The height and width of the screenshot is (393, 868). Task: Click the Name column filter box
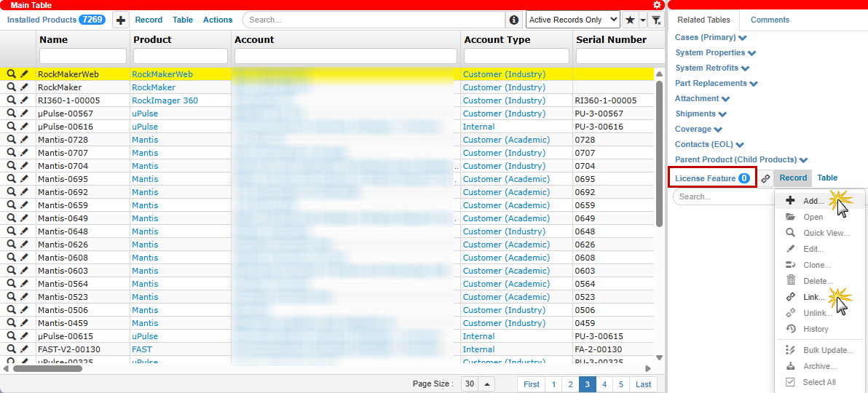(x=83, y=56)
